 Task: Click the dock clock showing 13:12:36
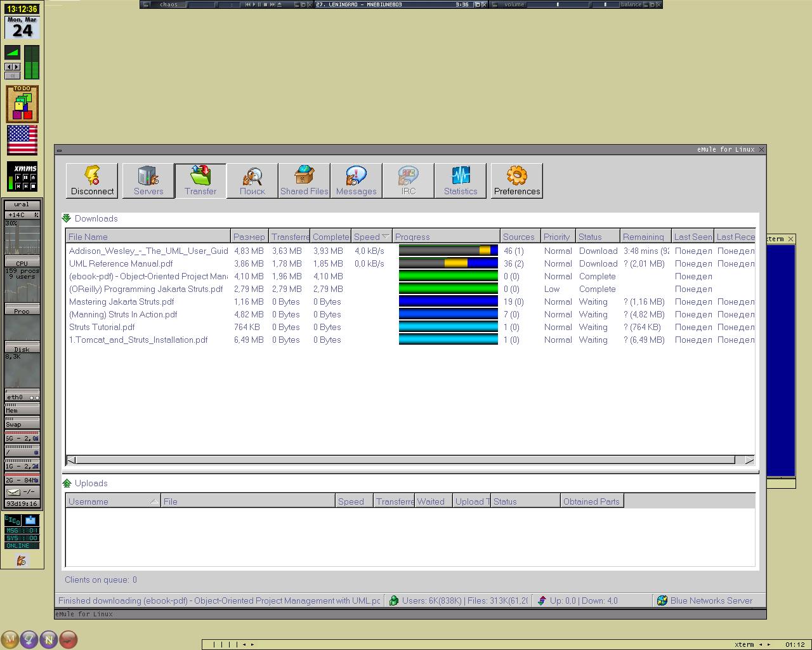point(22,9)
